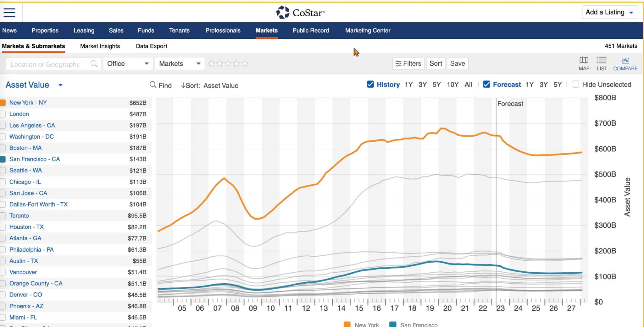This screenshot has width=644, height=327.
Task: Switch to Market Insights tab
Action: [x=100, y=46]
